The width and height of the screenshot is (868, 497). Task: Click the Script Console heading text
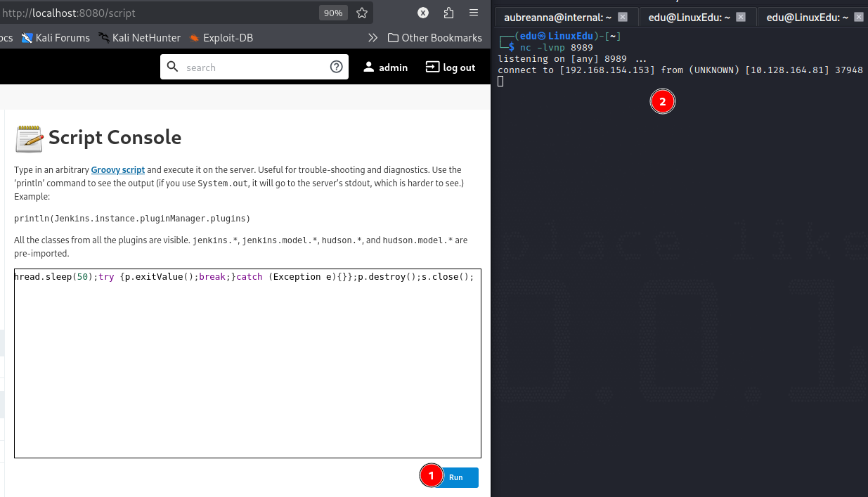(115, 138)
